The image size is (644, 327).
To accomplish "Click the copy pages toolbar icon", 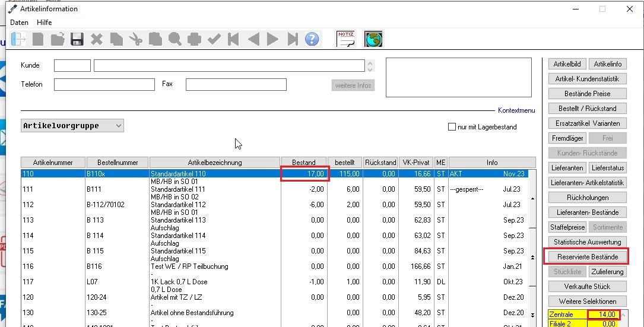I will pyautogui.click(x=116, y=39).
